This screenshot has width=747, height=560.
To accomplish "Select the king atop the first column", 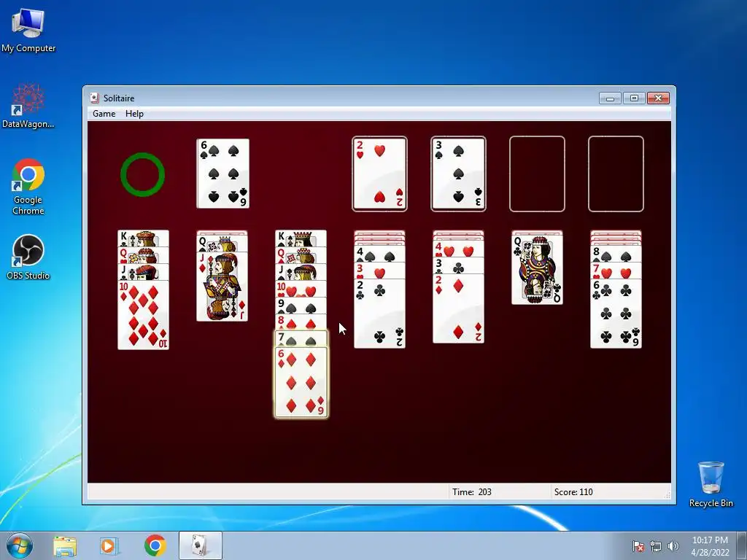I will pyautogui.click(x=144, y=238).
